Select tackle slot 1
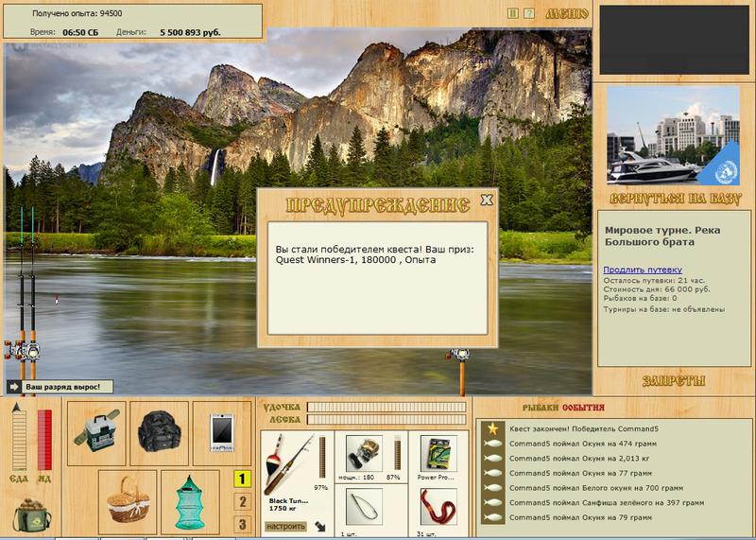 tap(242, 479)
